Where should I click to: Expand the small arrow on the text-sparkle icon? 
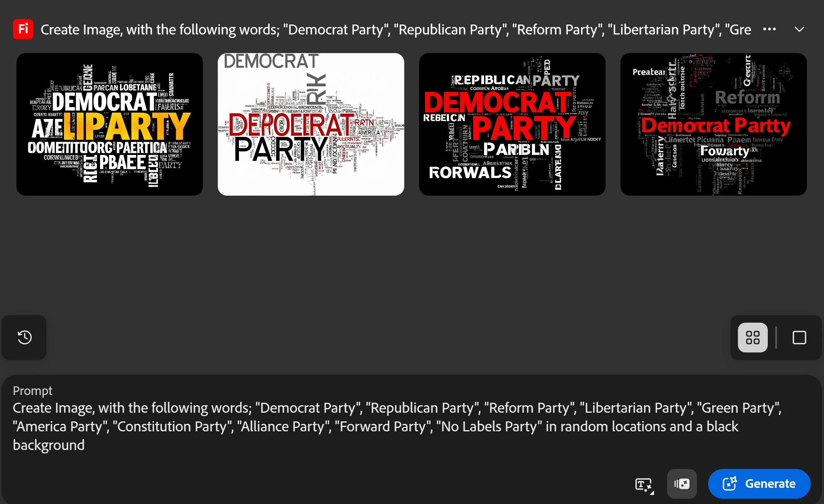pos(652,492)
